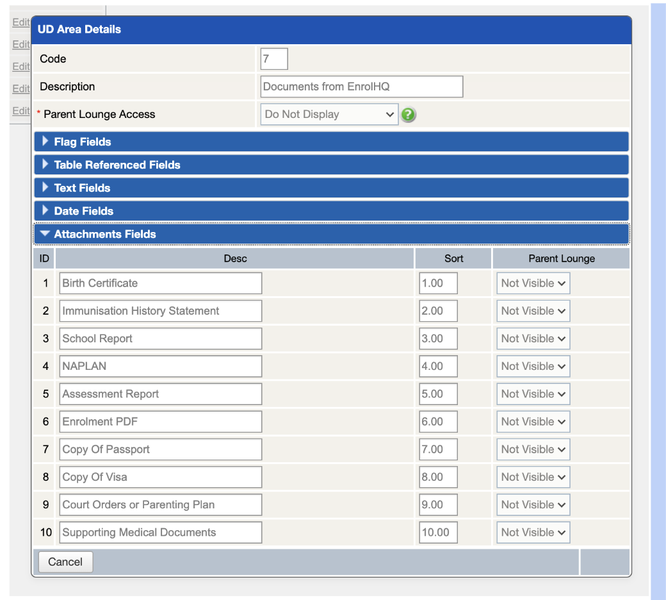Click the Immunisation History Statement description field
This screenshot has height=600, width=666.
click(160, 311)
